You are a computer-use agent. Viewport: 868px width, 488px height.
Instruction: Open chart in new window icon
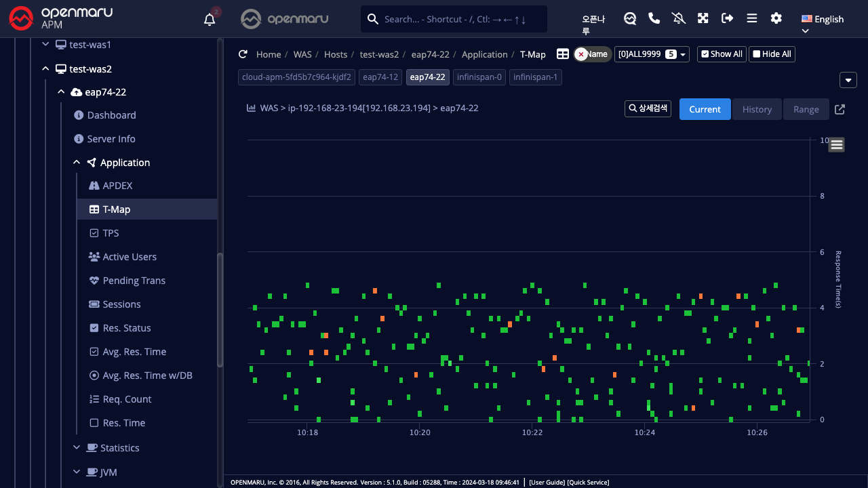[x=840, y=109]
